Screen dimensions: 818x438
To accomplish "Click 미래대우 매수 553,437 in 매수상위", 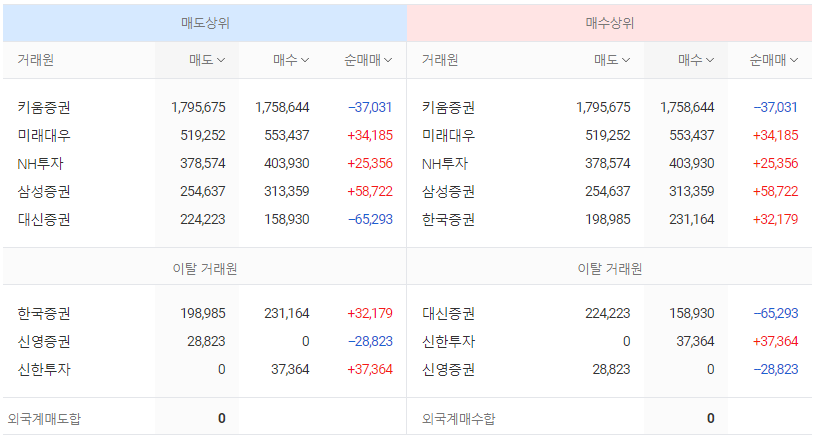I will click(x=692, y=136).
